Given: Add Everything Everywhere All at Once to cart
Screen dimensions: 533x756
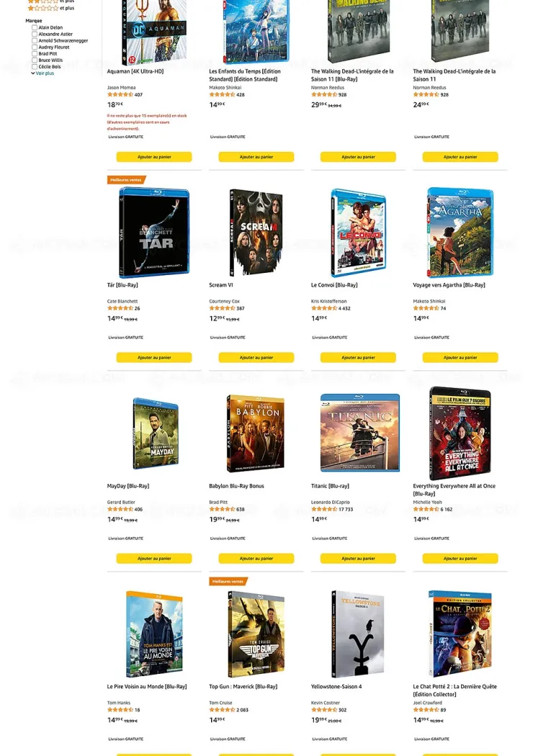Looking at the screenshot, I should coord(460,558).
